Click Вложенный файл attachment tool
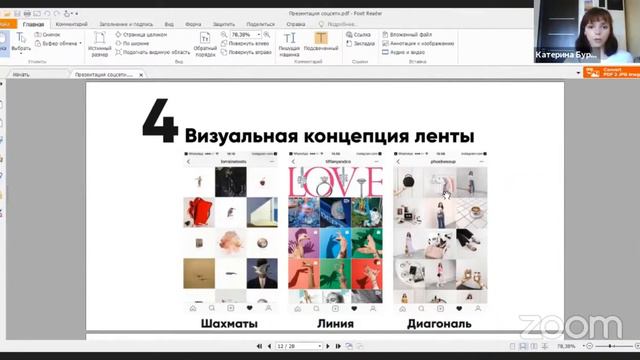The image size is (640, 360). tap(407, 35)
